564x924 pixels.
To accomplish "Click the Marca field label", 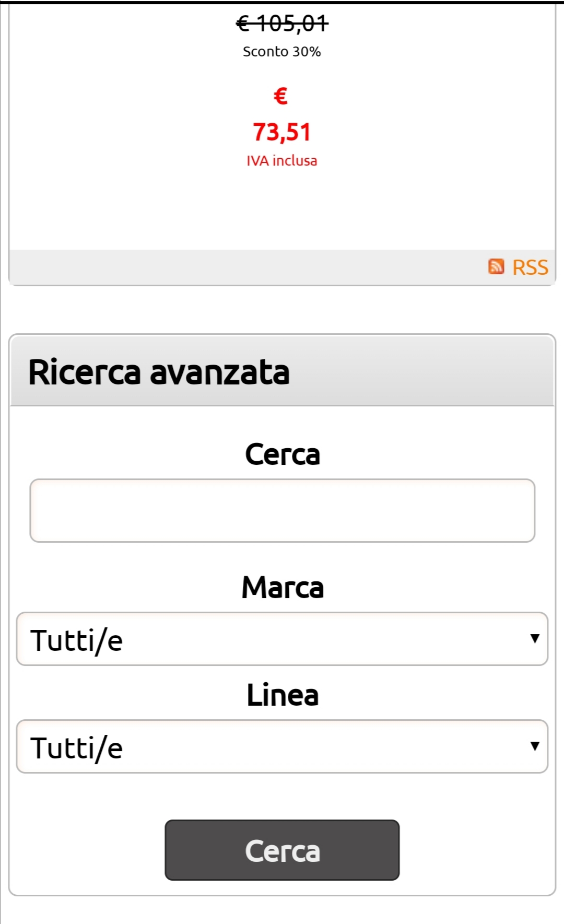I will tap(282, 587).
